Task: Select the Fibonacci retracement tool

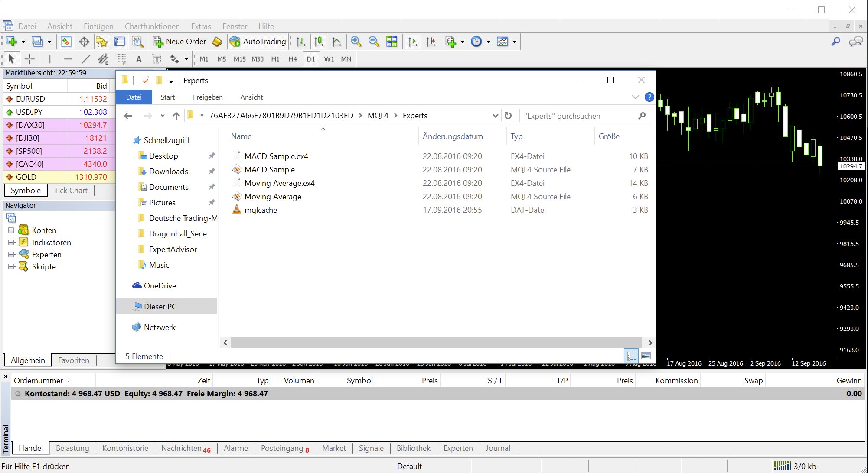Action: 121,59
